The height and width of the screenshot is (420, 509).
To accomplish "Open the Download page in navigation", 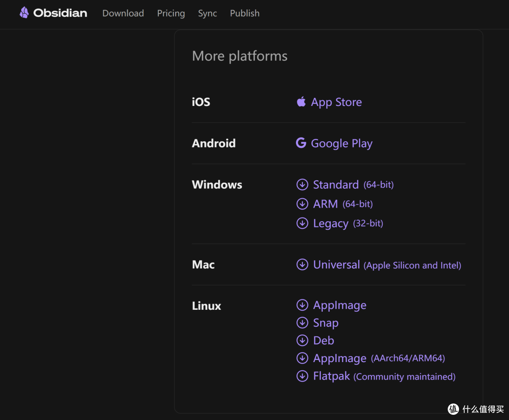I will [123, 13].
